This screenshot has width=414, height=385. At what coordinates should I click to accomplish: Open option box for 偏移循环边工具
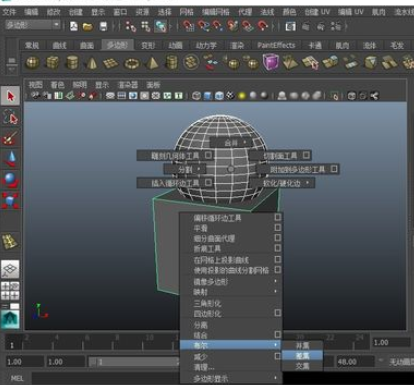coord(277,217)
